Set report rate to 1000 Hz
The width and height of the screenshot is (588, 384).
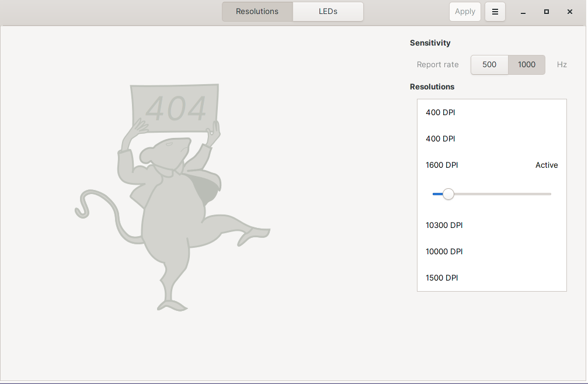click(526, 65)
